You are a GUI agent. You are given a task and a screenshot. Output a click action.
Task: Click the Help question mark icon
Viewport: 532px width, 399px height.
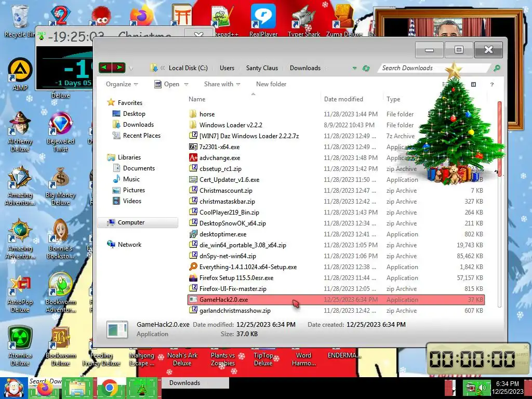tap(492, 84)
